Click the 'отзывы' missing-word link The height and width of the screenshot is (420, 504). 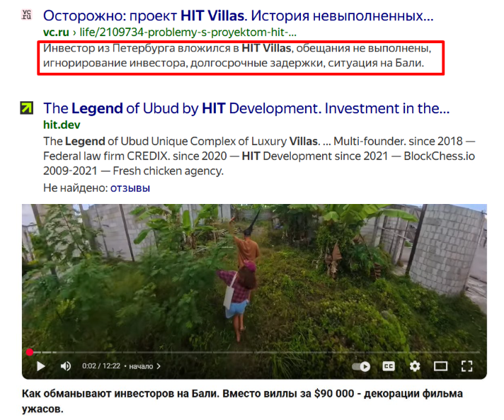tap(130, 188)
